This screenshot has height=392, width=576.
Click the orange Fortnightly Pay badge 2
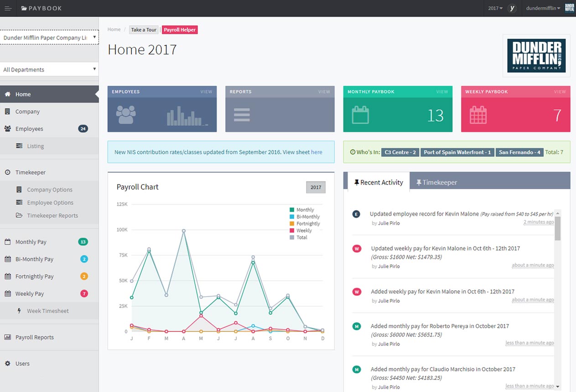(84, 277)
